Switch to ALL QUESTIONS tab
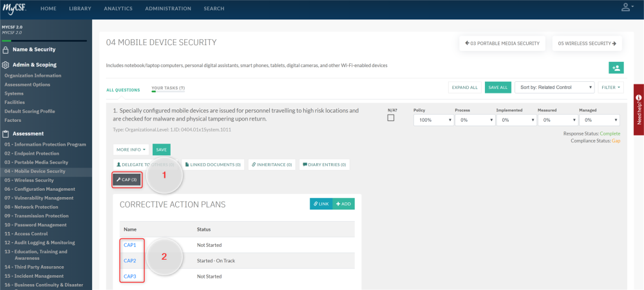 123,90
